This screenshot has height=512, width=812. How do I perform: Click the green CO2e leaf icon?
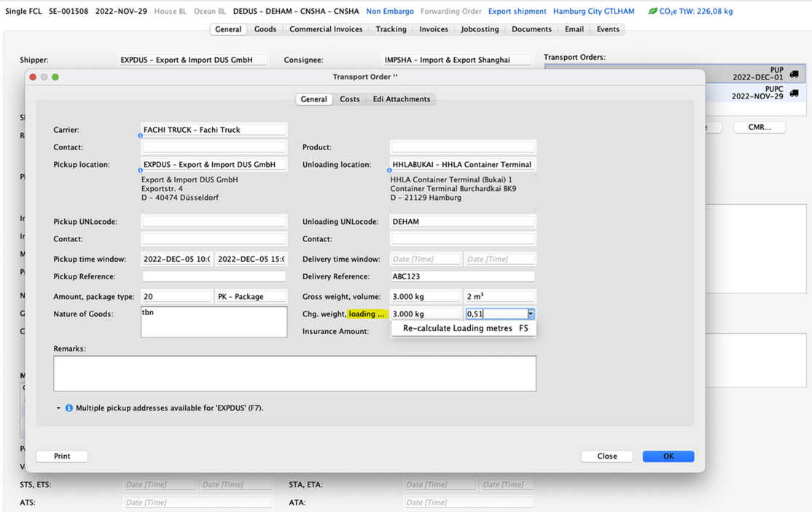click(652, 11)
